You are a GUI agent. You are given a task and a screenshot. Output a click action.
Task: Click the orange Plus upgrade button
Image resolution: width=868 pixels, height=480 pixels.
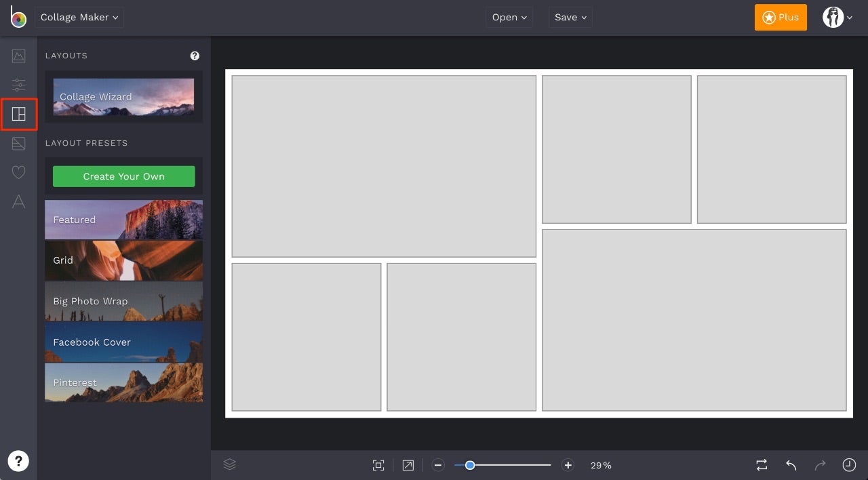[x=781, y=17]
